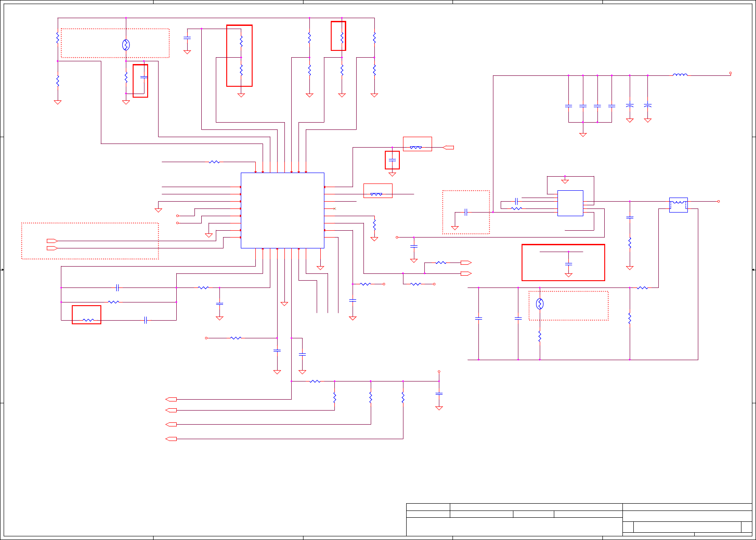
Task: Select the small red-boxed capacitor above the main IC
Action: click(x=392, y=160)
